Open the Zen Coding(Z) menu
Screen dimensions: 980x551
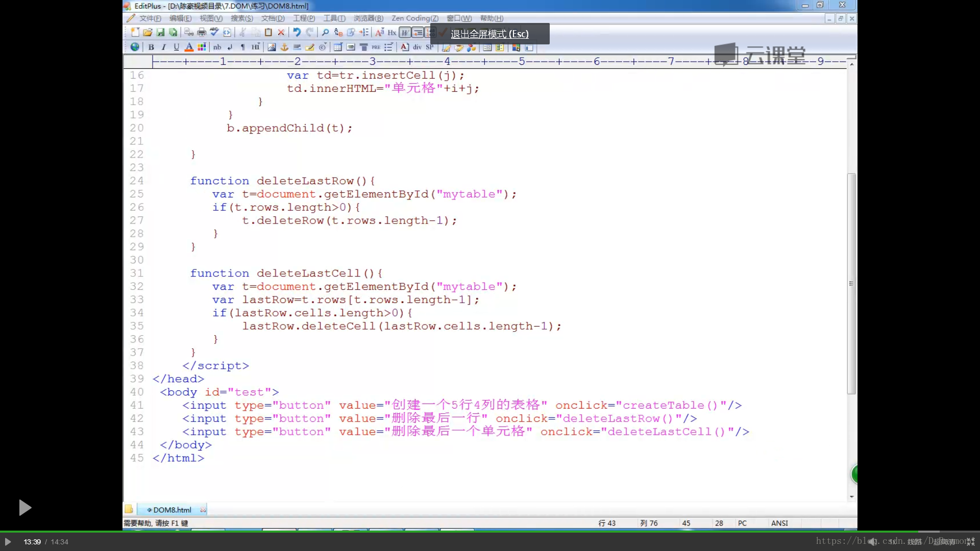[415, 18]
